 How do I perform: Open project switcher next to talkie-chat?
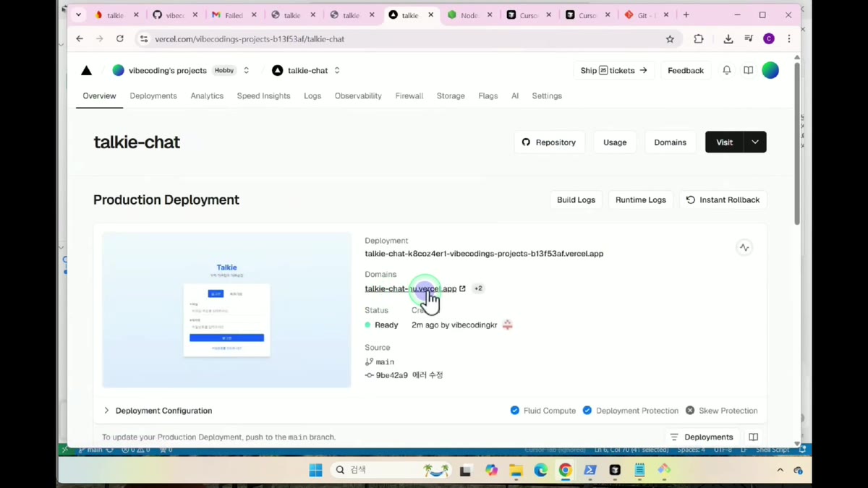point(337,70)
